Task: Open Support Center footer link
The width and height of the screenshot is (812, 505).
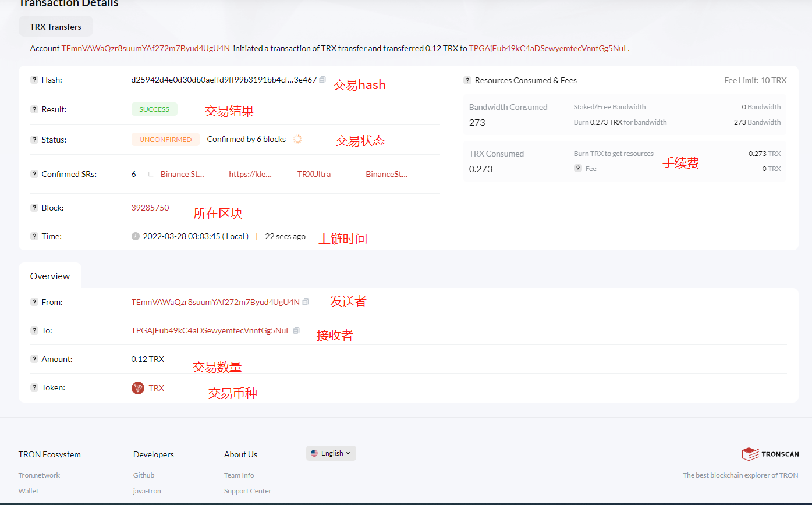Action: coord(248,491)
